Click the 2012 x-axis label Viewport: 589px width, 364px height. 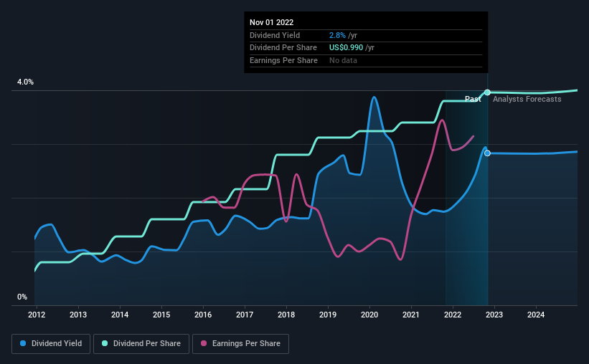click(37, 315)
